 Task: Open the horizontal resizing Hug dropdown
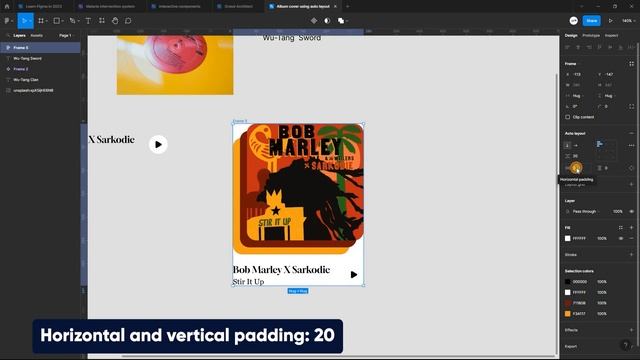click(576, 96)
